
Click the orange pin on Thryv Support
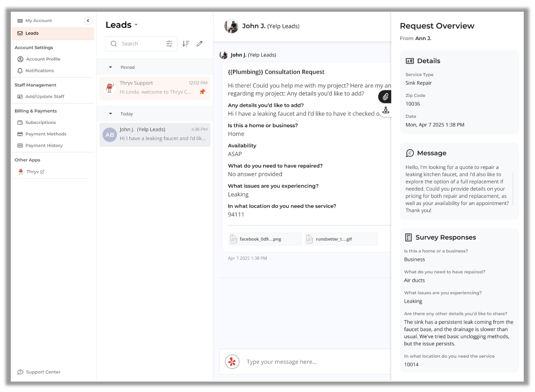[202, 92]
